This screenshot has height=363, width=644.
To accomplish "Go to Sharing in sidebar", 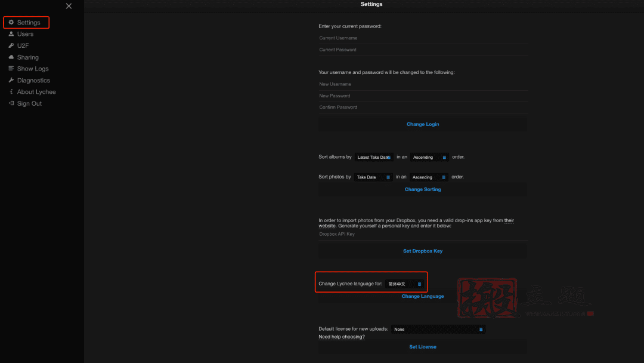I will pyautogui.click(x=28, y=57).
